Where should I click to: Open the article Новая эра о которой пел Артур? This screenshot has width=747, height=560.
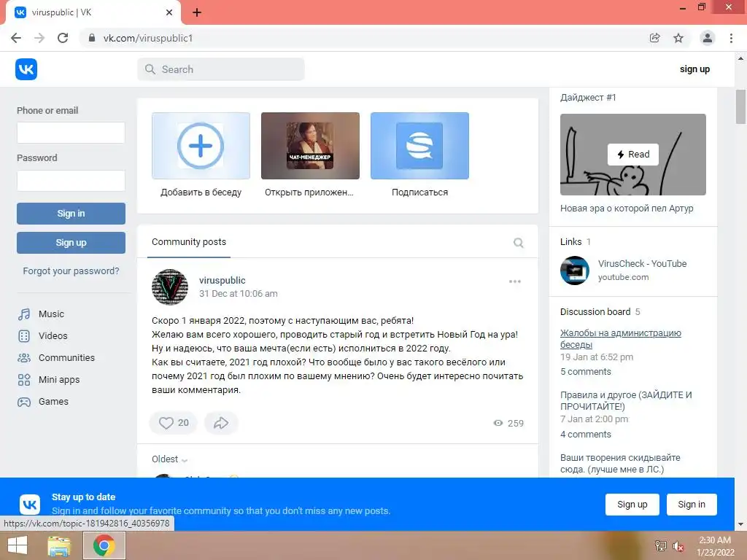coord(627,209)
